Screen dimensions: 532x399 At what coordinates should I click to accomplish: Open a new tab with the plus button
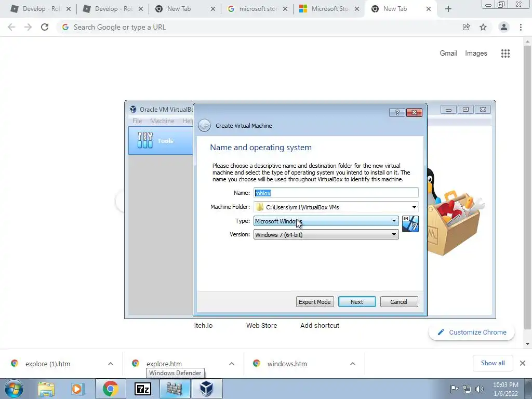(448, 9)
